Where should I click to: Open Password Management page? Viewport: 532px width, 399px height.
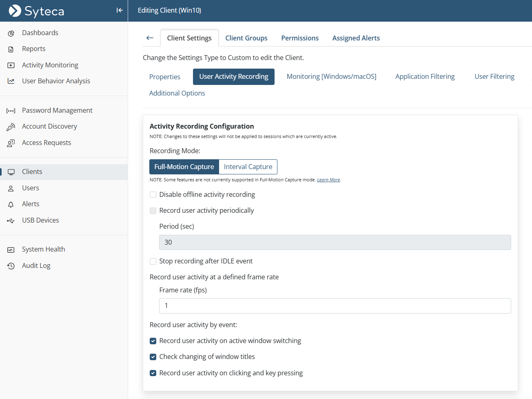tap(57, 110)
